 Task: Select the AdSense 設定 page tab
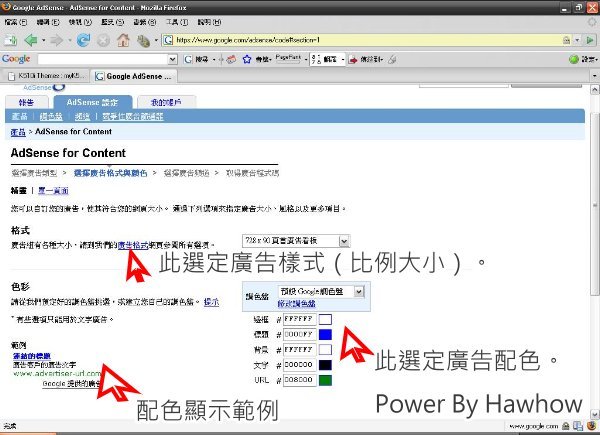(93, 102)
